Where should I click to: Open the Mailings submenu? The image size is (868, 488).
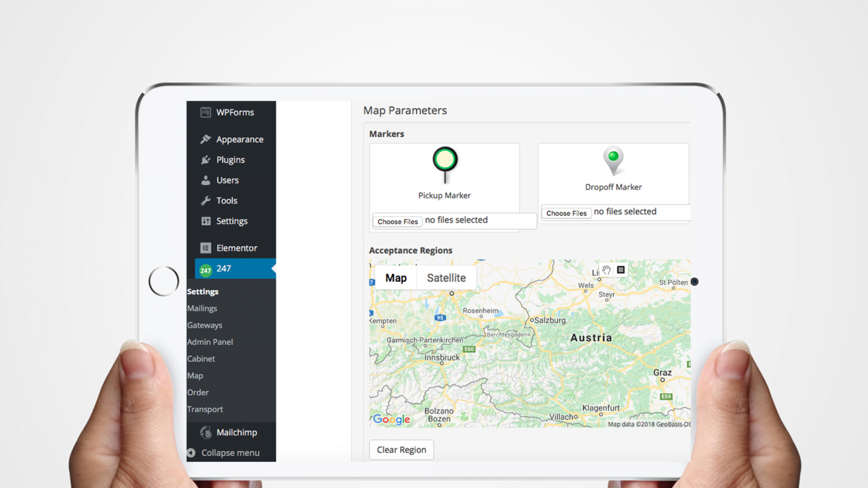point(202,309)
